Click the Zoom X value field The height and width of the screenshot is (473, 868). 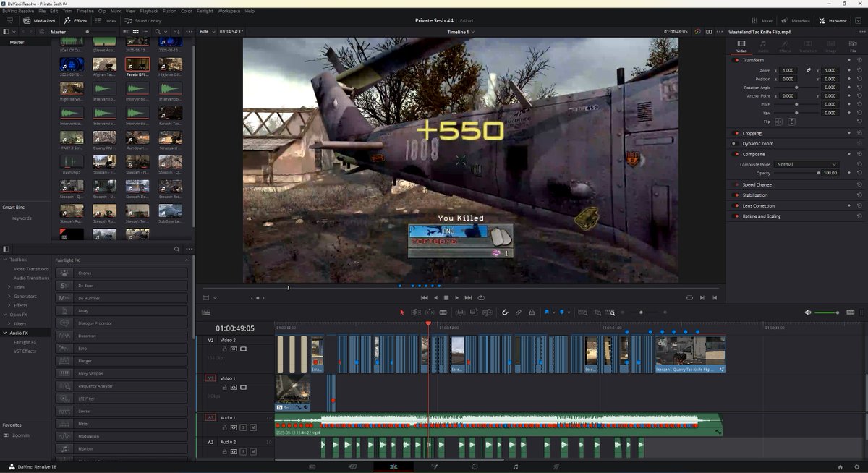(x=789, y=70)
